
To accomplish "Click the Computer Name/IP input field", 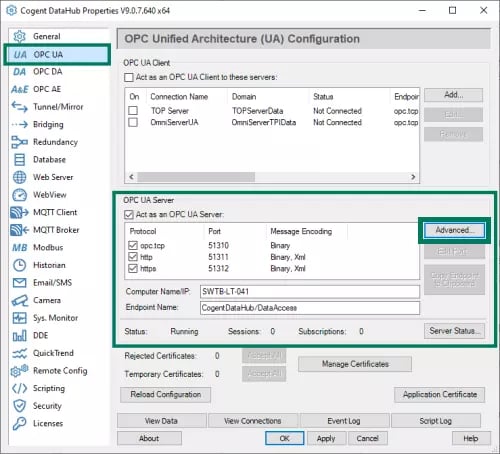I will (310, 291).
